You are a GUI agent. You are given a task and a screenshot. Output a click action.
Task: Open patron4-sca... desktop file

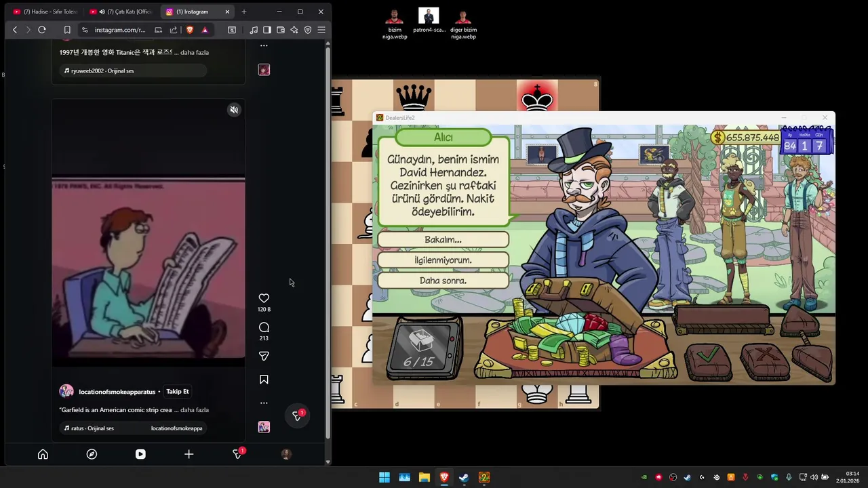tap(429, 20)
